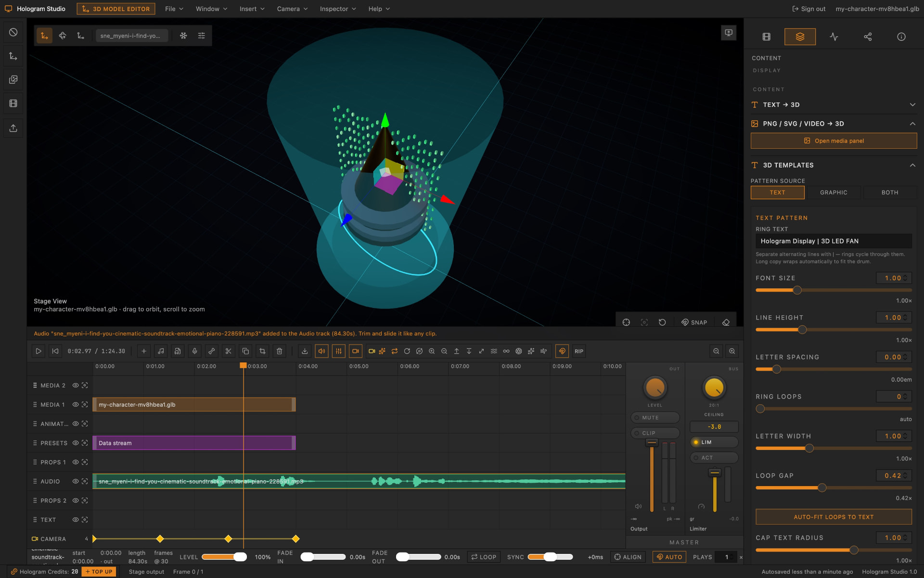This screenshot has width=924, height=578.
Task: Click the present-to-screen icon in viewport
Action: click(x=729, y=33)
